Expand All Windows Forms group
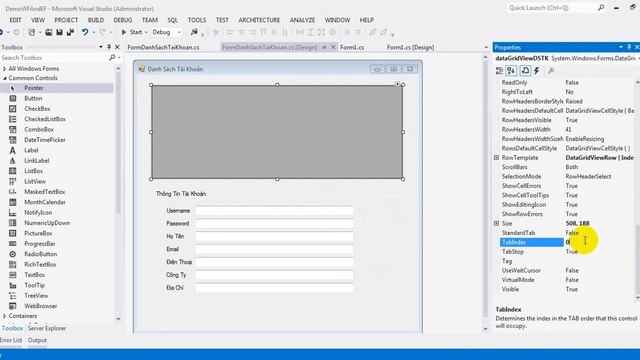Screen dimensions: 640x360 point(4,69)
